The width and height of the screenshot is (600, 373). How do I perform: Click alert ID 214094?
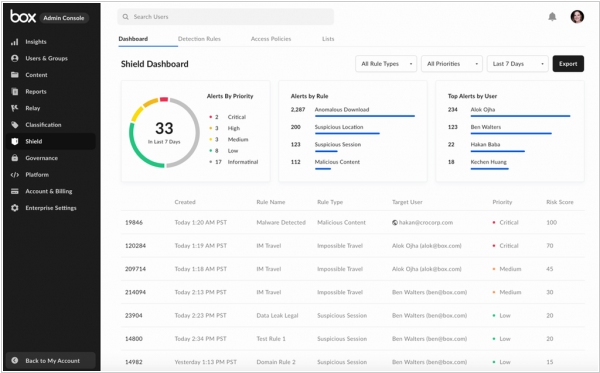(x=135, y=292)
